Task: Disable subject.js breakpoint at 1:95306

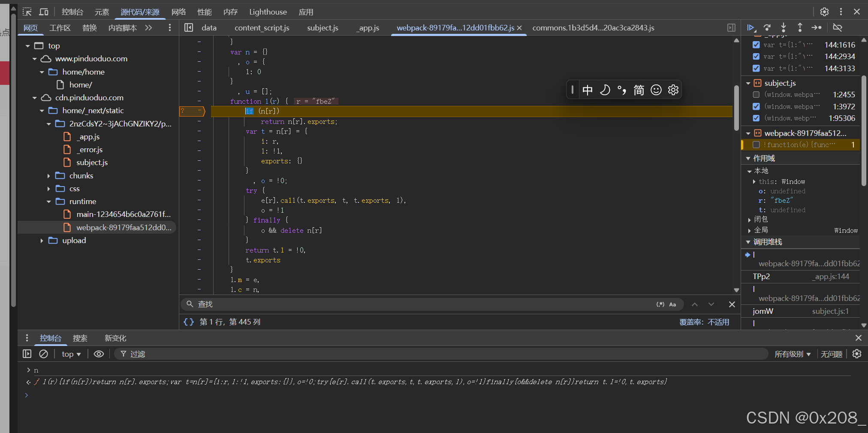Action: tap(756, 118)
